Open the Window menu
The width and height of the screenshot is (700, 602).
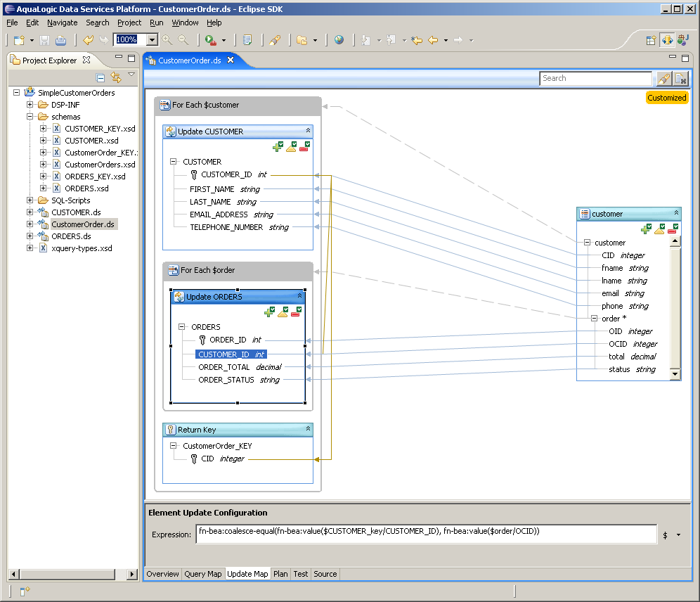[185, 23]
